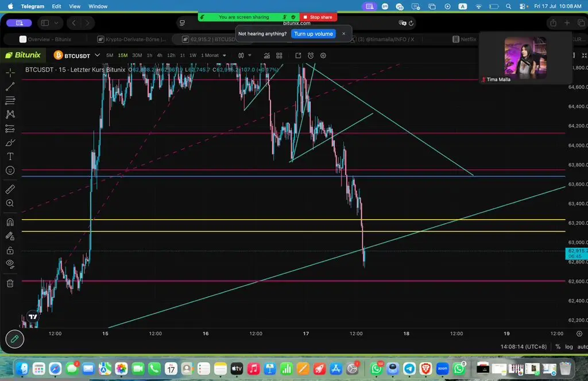The width and height of the screenshot is (588, 381).
Task: Switch to Krypto-Derivate-Börse tab
Action: pyautogui.click(x=131, y=40)
